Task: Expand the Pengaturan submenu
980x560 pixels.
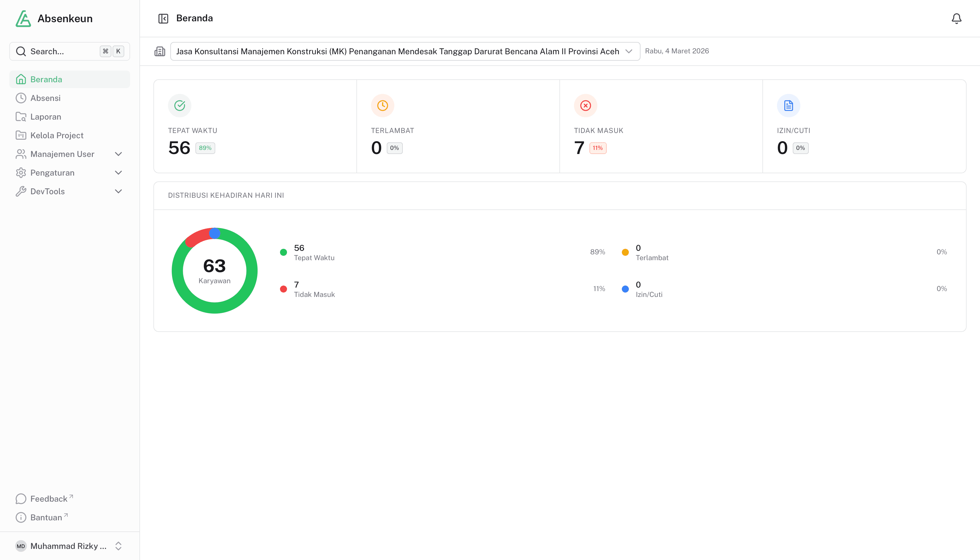Action: tap(118, 173)
